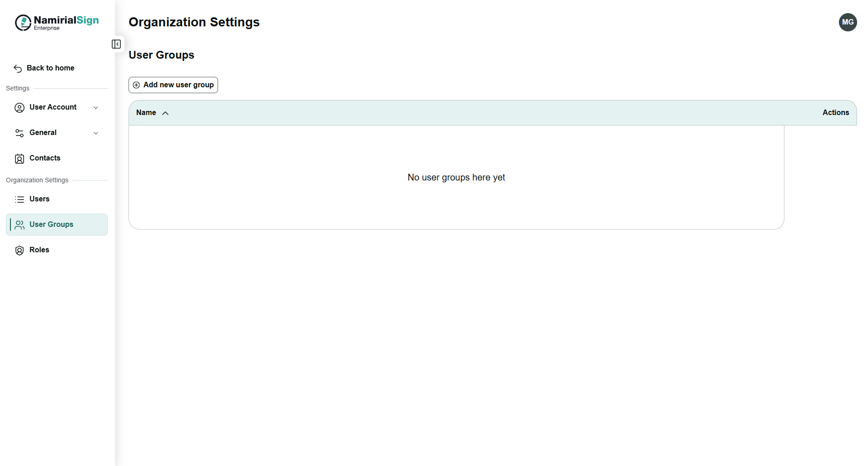
Task: Click the Back to home arrow icon
Action: (x=18, y=69)
